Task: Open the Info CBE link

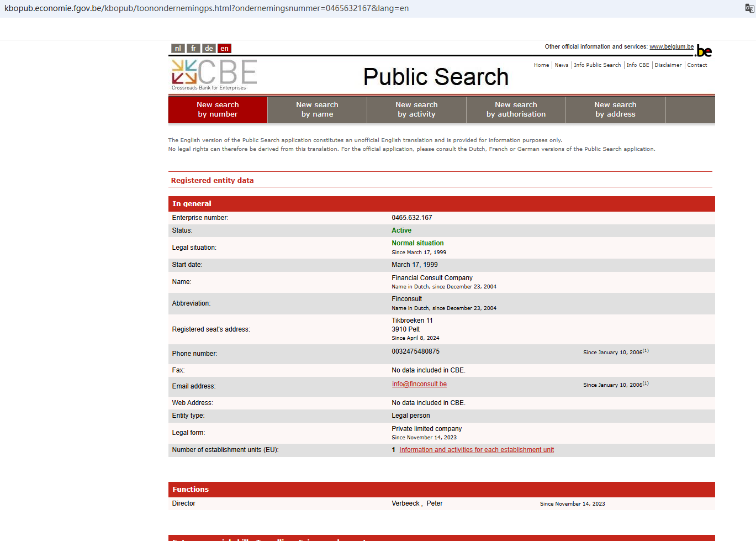Action: [x=638, y=65]
